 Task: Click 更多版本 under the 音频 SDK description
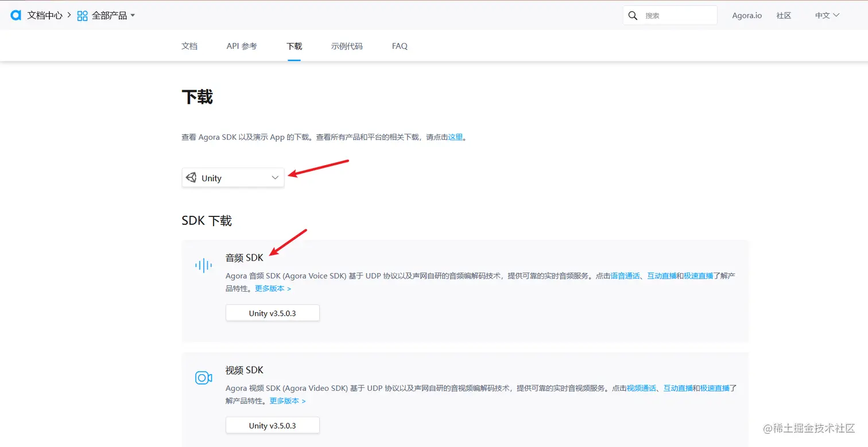(x=270, y=288)
